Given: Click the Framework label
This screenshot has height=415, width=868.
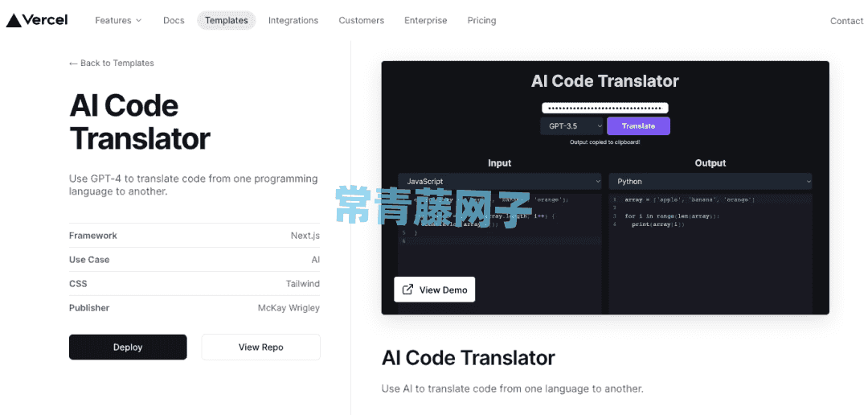Looking at the screenshot, I should tap(93, 236).
